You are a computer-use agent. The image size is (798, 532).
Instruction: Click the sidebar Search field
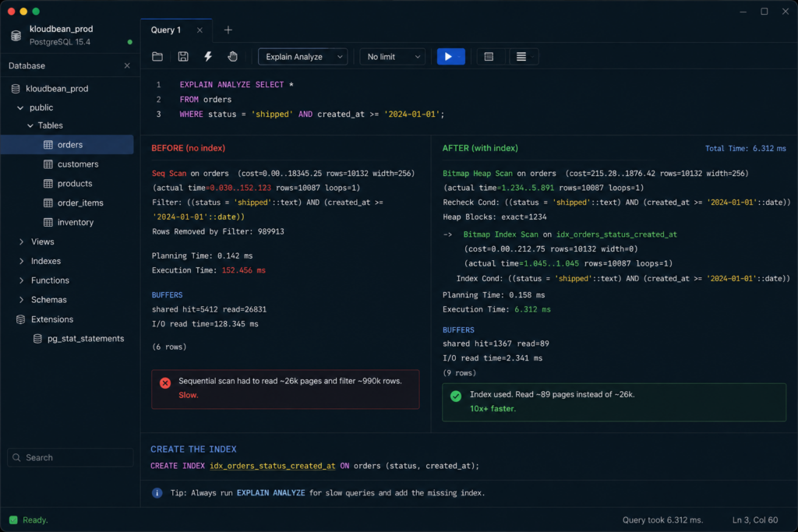[70, 457]
